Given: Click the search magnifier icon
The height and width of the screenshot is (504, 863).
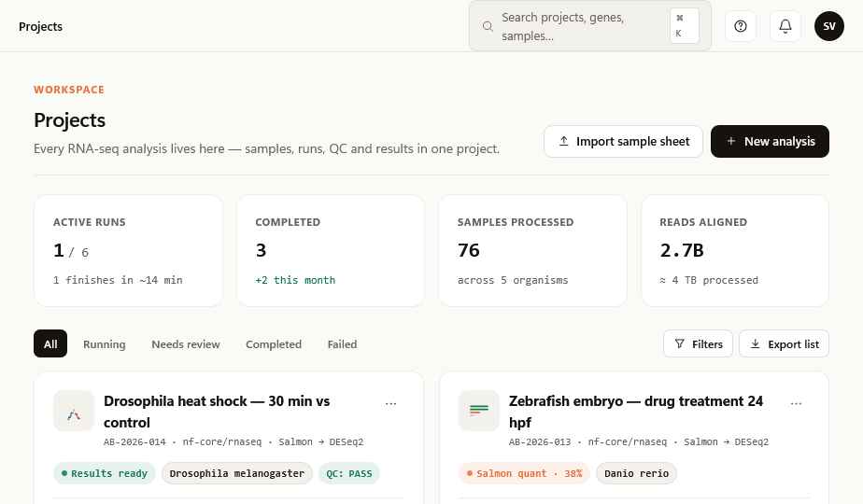Looking at the screenshot, I should pyautogui.click(x=488, y=26).
